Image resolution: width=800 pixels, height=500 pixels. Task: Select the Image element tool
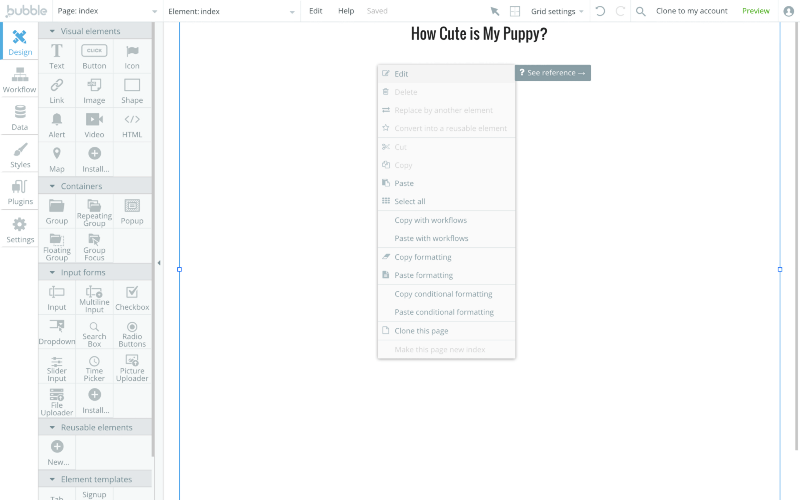(x=94, y=91)
